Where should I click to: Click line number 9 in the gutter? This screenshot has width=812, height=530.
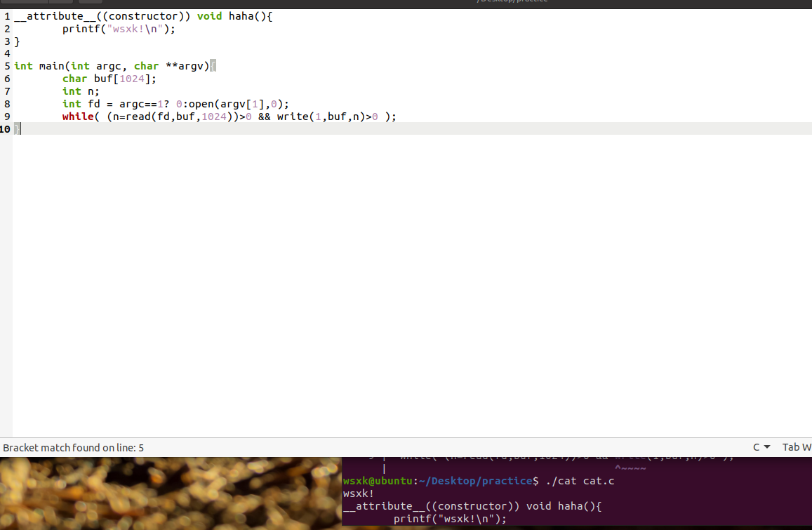pos(7,117)
